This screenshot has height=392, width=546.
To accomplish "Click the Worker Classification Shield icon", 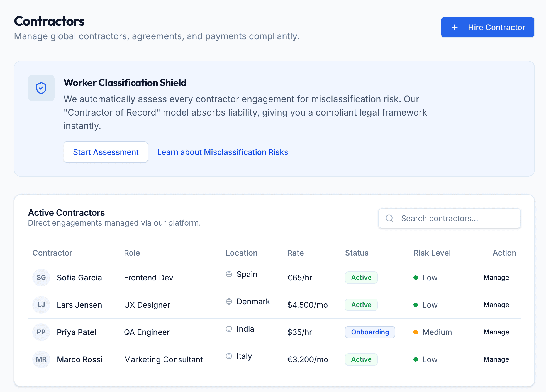I will pos(41,88).
